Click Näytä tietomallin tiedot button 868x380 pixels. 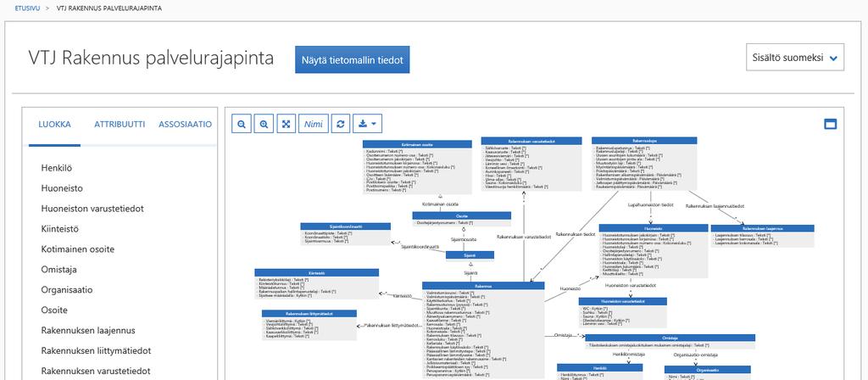352,60
